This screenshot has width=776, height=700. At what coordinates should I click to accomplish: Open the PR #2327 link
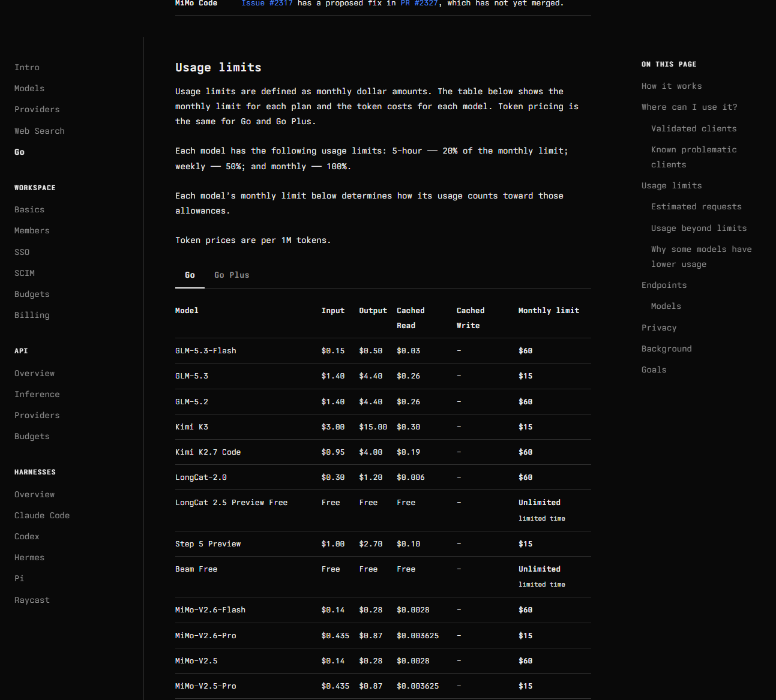coord(419,3)
